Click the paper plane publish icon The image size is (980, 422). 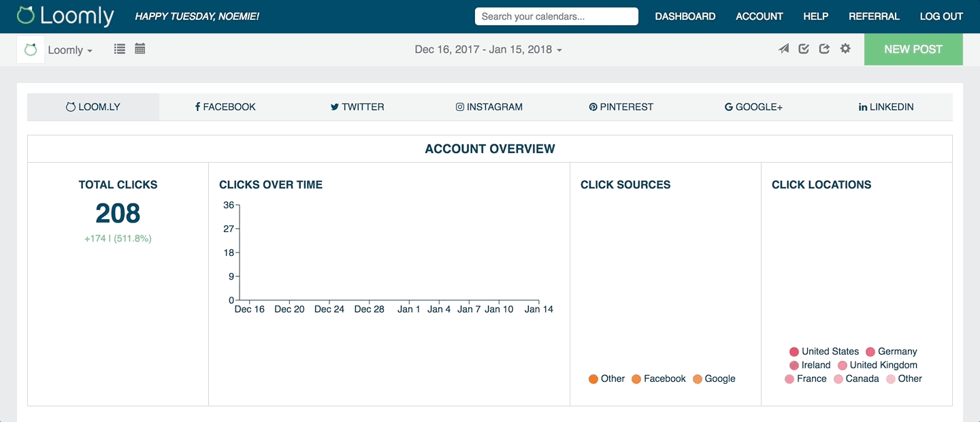(783, 48)
